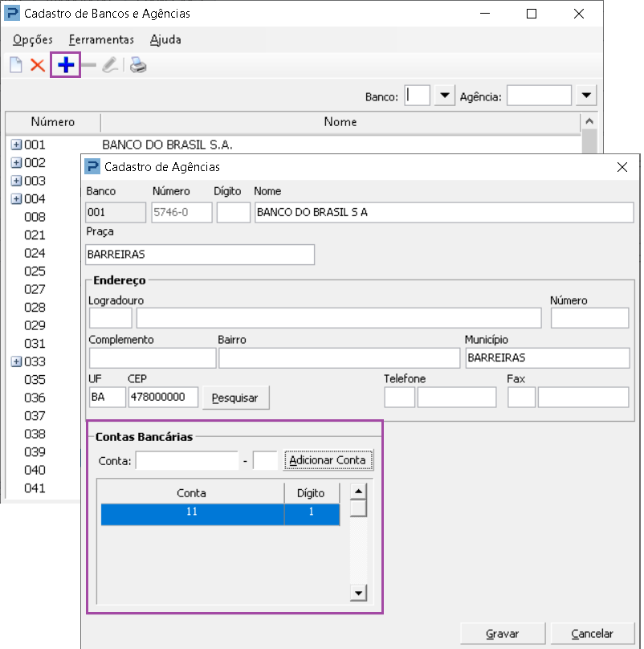The width and height of the screenshot is (644, 649).
Task: Click the printer icon in toolbar
Action: point(138,65)
